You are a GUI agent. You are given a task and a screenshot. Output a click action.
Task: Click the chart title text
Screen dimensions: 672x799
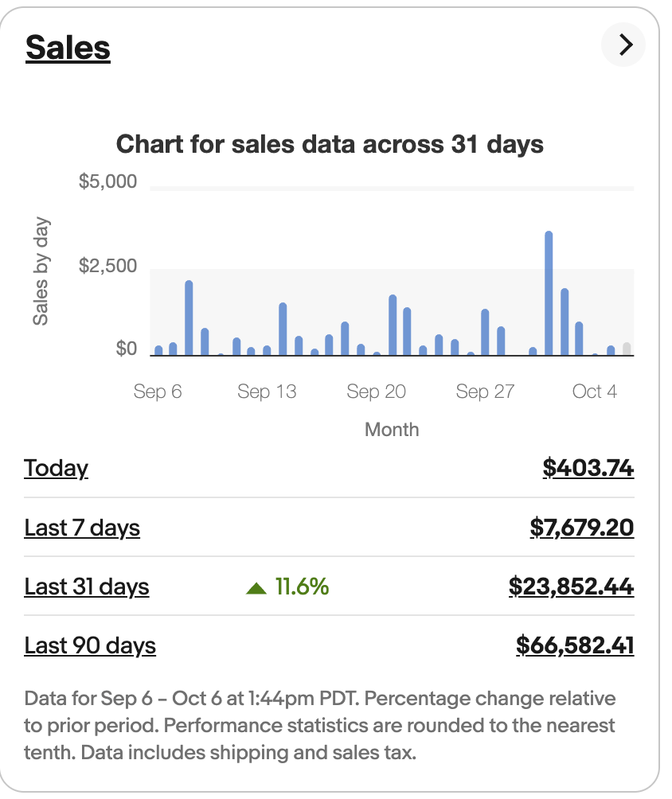pos(330,145)
